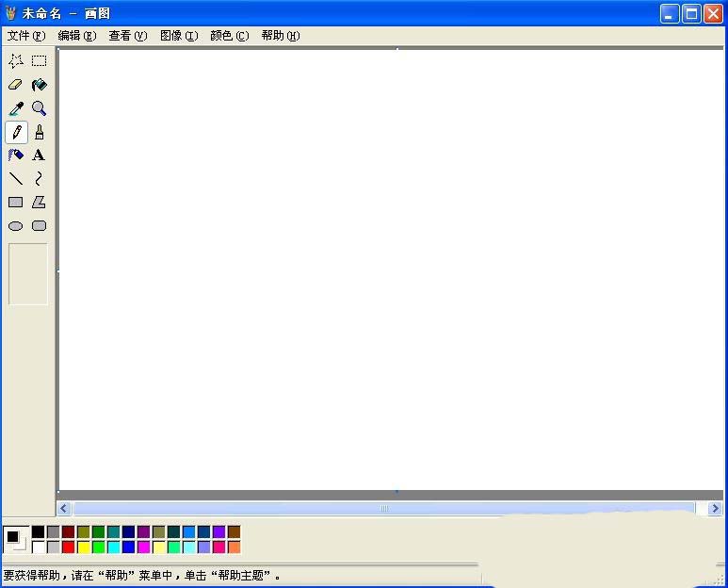The width and height of the screenshot is (728, 588).
Task: Close the Paint window
Action: (x=713, y=14)
